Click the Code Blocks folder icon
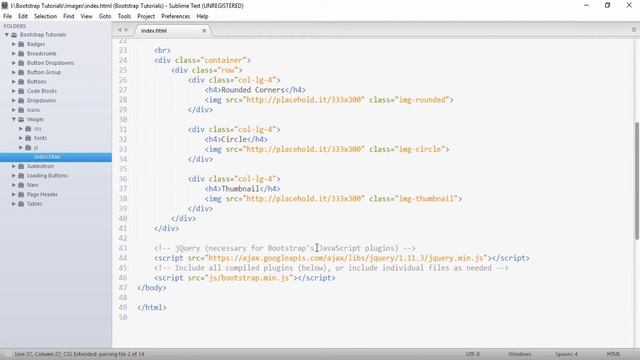Viewport: 640px width, 360px height. pyautogui.click(x=21, y=91)
